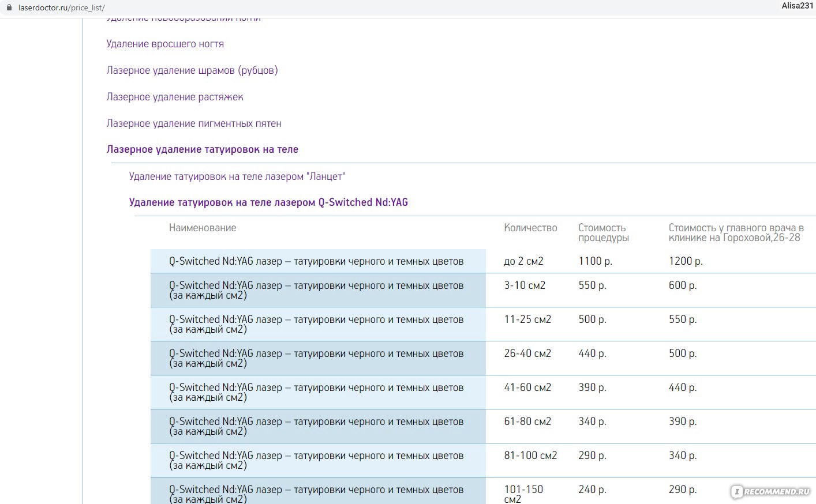The height and width of the screenshot is (504, 816).
Task: Click the 81-100 см2 quantity cell
Action: tap(530, 456)
